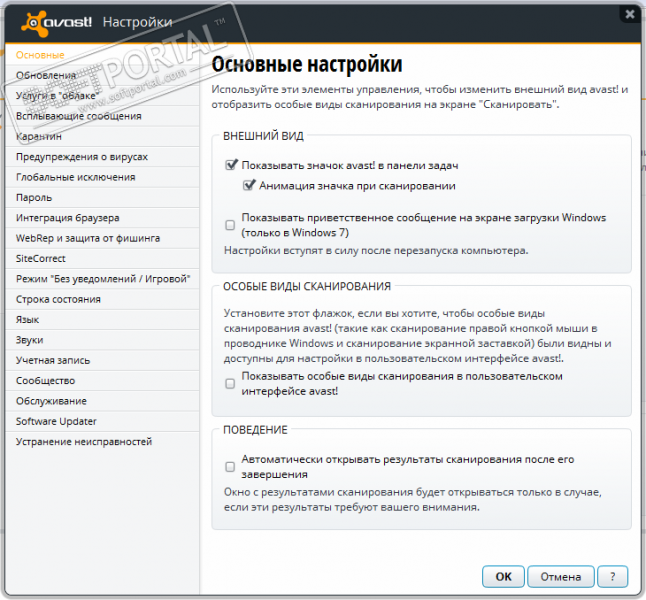Open 'Глобальные исключения' section
Image resolution: width=646 pixels, height=600 pixels.
point(102,177)
